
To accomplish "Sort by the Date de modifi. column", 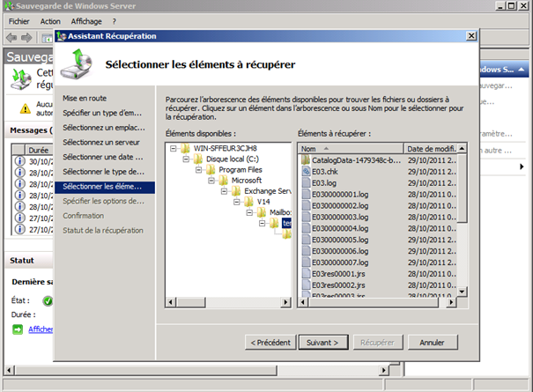I will coord(431,149).
